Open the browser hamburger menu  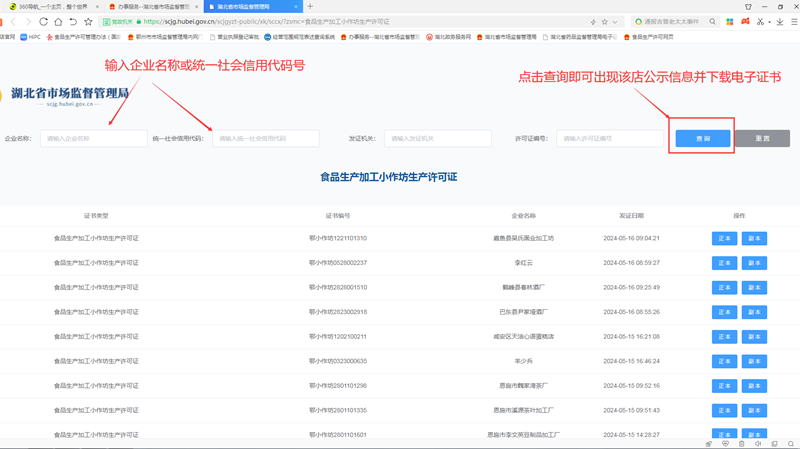point(794,21)
